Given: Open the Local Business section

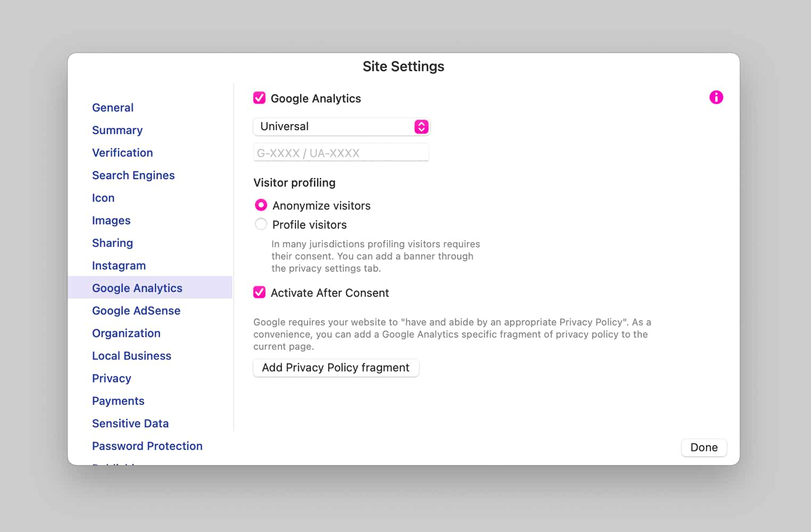Looking at the screenshot, I should click(x=131, y=356).
